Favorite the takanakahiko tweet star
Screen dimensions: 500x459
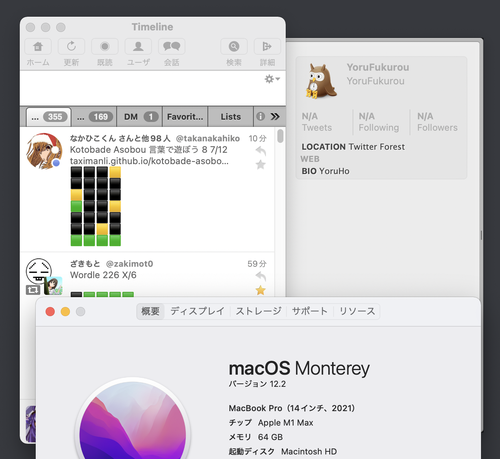(x=261, y=165)
